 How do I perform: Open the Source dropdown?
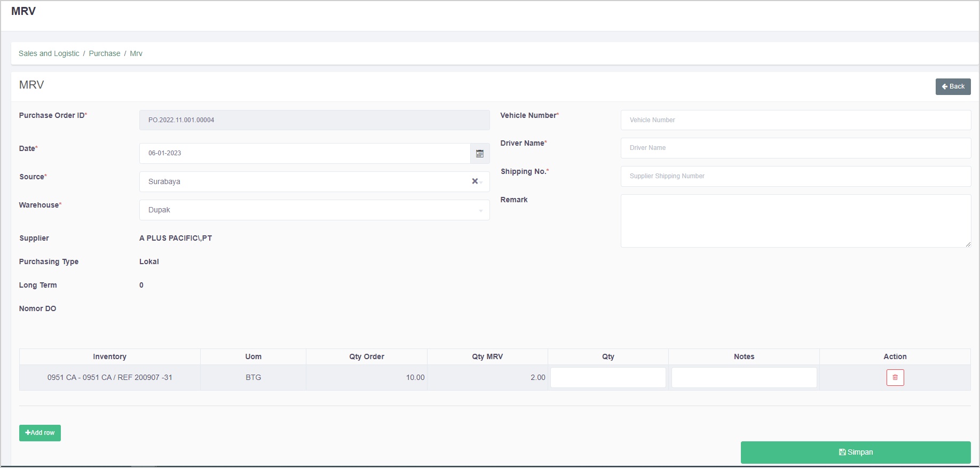pos(304,182)
